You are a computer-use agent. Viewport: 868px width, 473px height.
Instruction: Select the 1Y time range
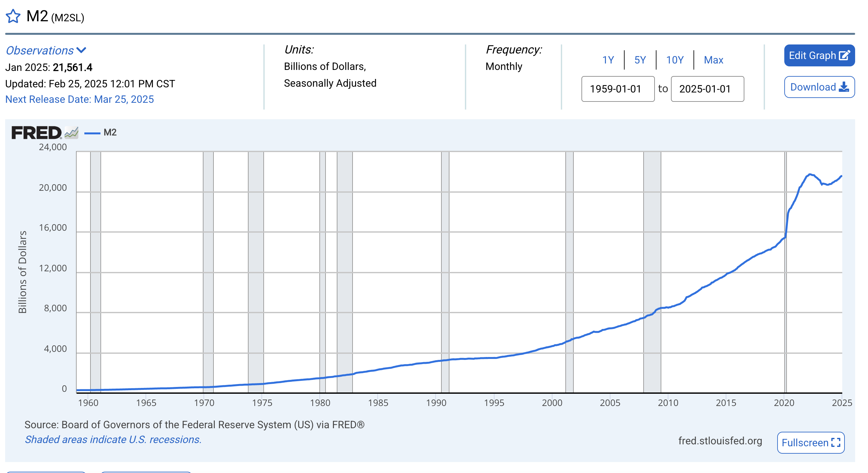click(x=608, y=60)
